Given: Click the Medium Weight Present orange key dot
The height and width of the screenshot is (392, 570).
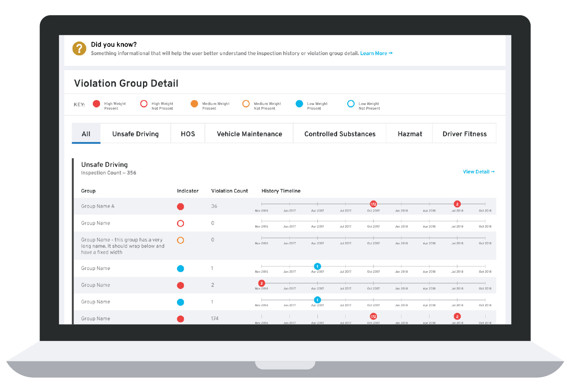Looking at the screenshot, I should point(195,104).
